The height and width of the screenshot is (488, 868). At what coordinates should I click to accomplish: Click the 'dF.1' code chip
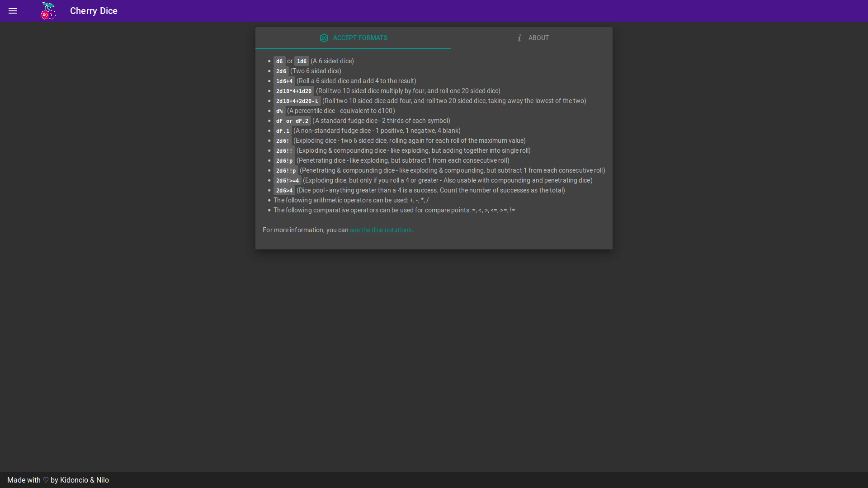click(283, 131)
